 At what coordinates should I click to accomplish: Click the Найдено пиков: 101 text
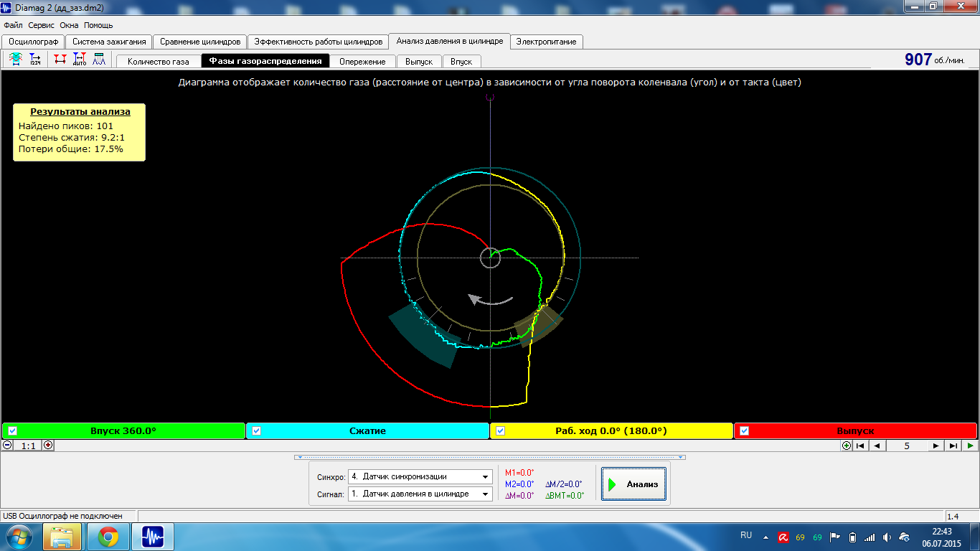point(66,126)
